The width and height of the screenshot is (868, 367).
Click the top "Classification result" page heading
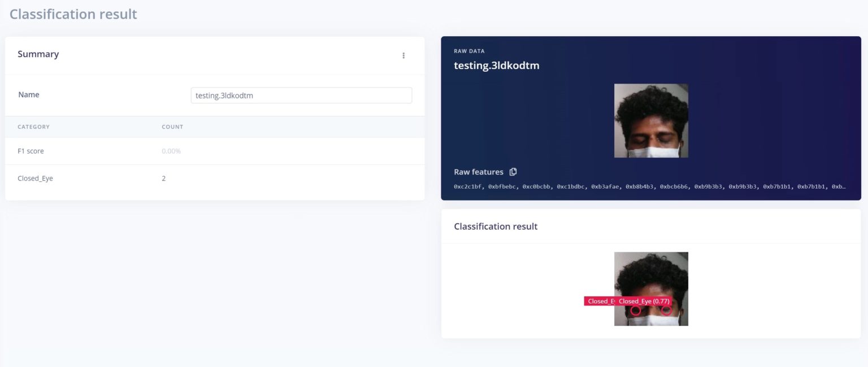tap(73, 14)
